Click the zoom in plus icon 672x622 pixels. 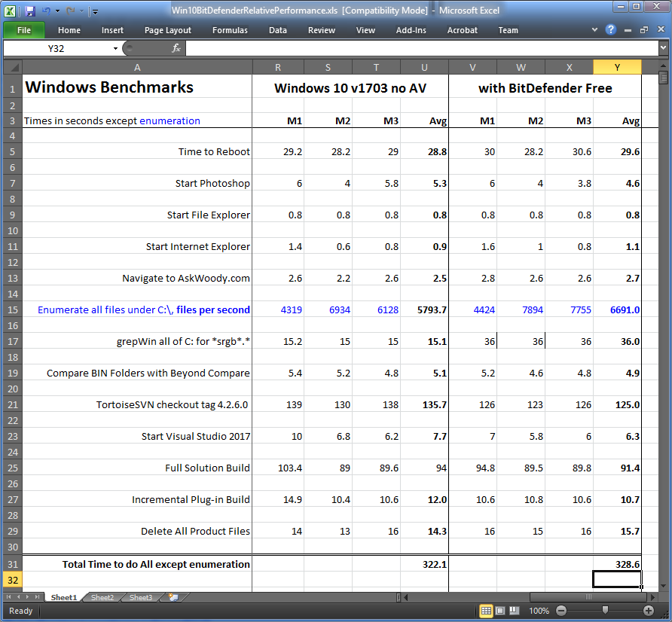[649, 611]
